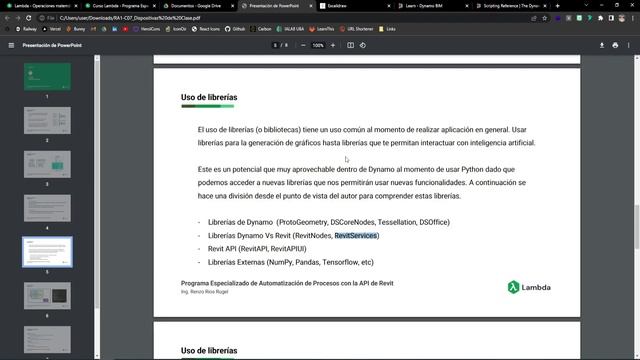Open the PDF viewer more actions menu

pyautogui.click(x=629, y=45)
